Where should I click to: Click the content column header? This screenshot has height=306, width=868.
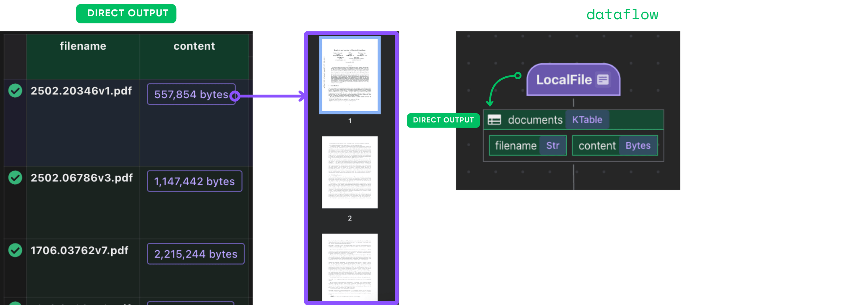(194, 46)
